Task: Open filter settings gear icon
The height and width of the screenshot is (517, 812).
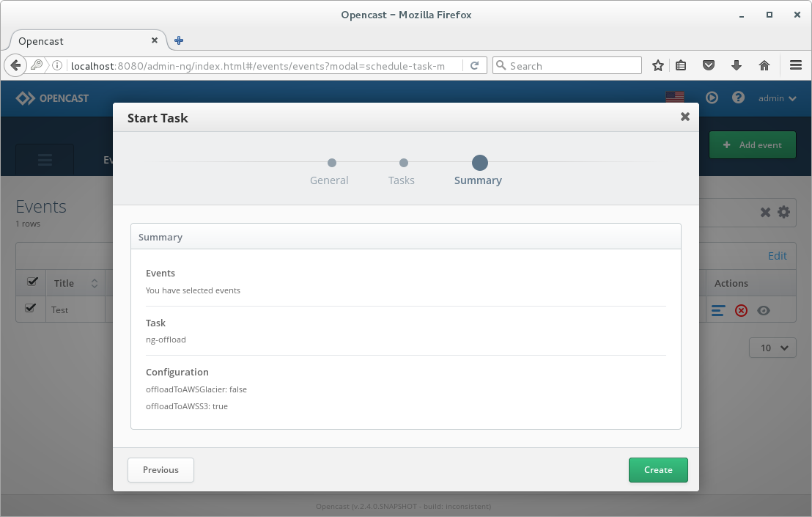Action: click(x=783, y=212)
